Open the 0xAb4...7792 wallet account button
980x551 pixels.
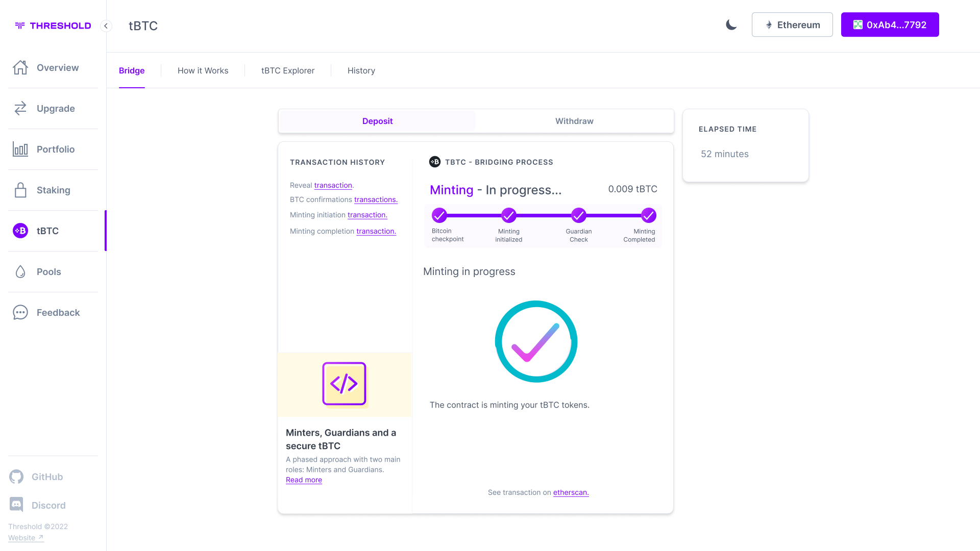point(890,24)
